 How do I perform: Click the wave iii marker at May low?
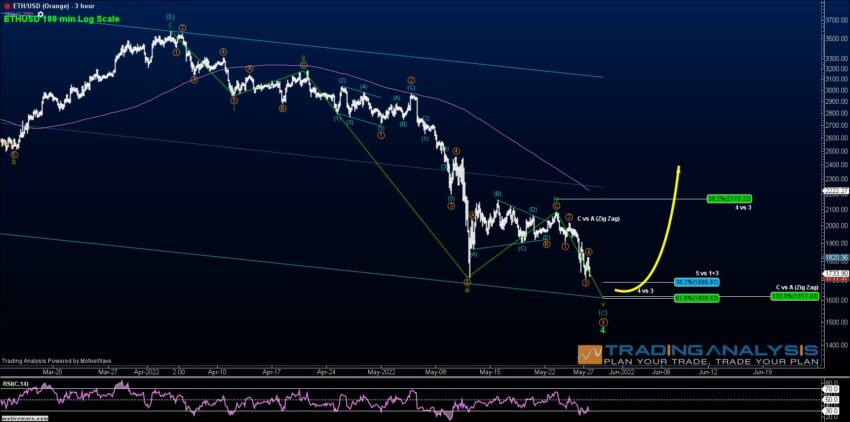point(467,290)
